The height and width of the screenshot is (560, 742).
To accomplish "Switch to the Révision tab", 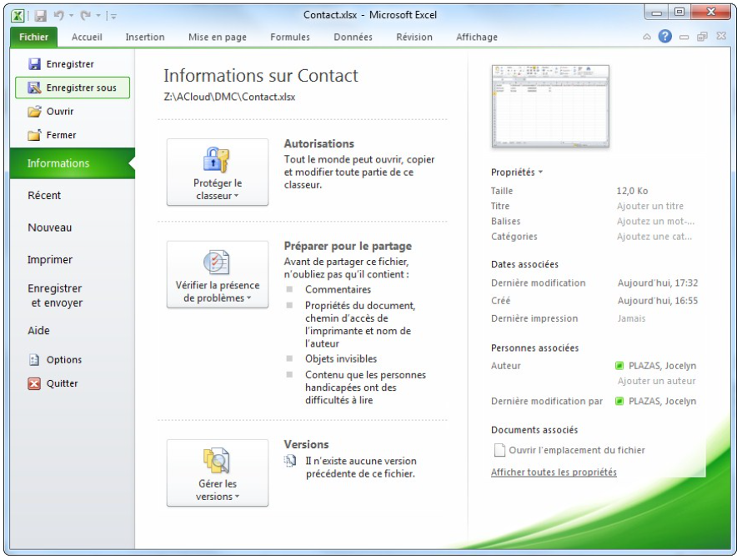I will [x=414, y=37].
